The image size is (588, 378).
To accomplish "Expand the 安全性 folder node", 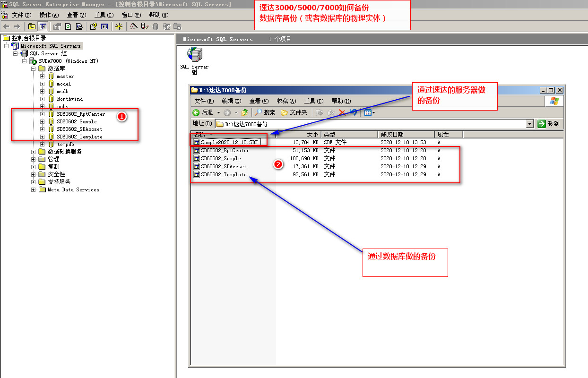I will point(34,174).
